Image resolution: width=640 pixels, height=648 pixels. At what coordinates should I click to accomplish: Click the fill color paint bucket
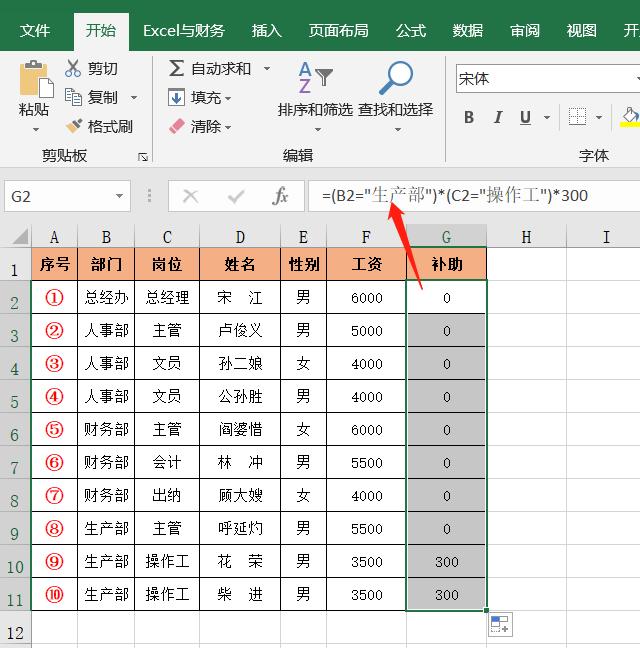[x=629, y=117]
